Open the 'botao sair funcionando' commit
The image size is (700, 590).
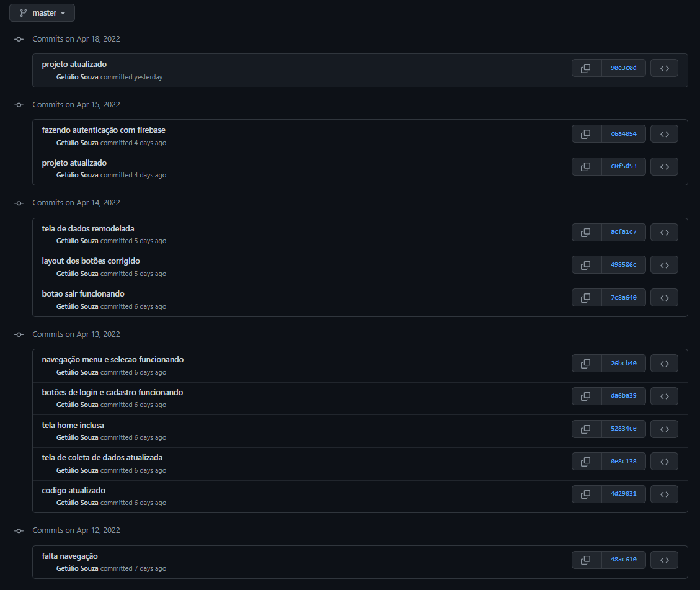pos(83,293)
